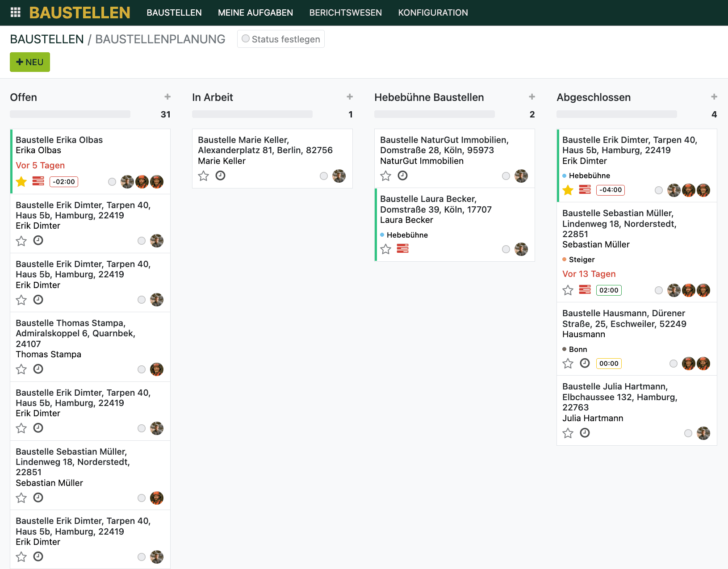Image resolution: width=728 pixels, height=569 pixels.
Task: Open clock activity on Thomas Stampa card
Action: [x=38, y=369]
